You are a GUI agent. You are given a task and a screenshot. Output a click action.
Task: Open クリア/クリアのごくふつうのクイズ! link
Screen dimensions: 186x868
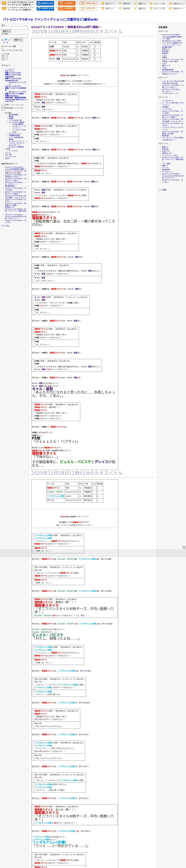[173, 128]
